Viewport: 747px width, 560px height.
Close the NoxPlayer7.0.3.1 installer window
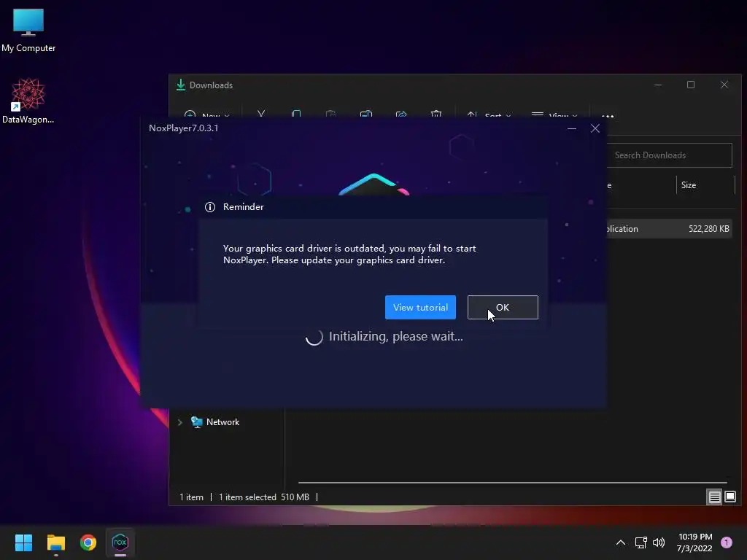(595, 128)
